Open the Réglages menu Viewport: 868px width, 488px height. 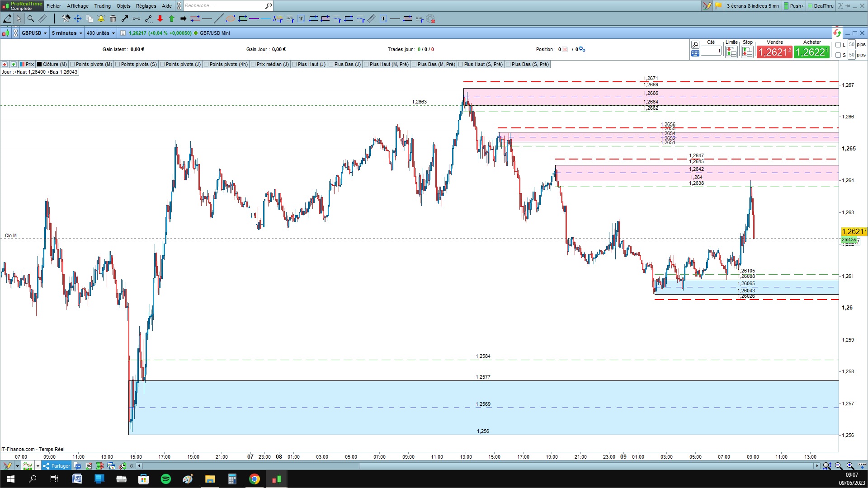(146, 6)
